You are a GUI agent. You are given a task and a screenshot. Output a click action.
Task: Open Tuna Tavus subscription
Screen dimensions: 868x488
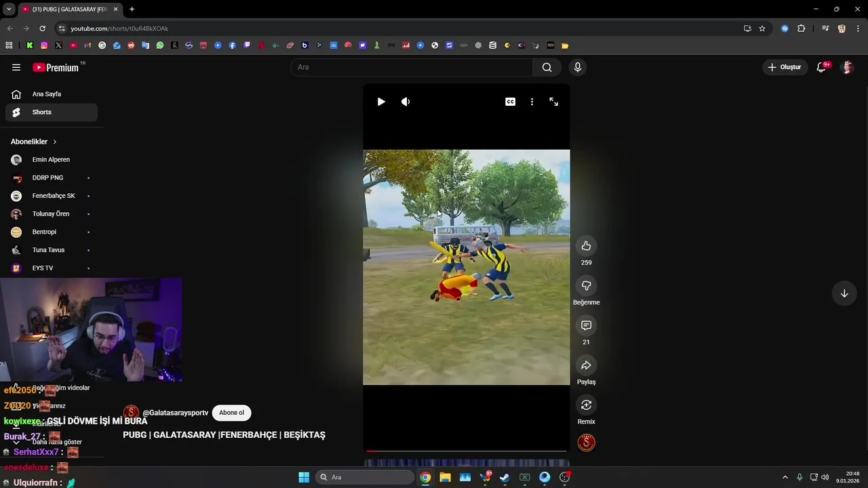(x=52, y=250)
